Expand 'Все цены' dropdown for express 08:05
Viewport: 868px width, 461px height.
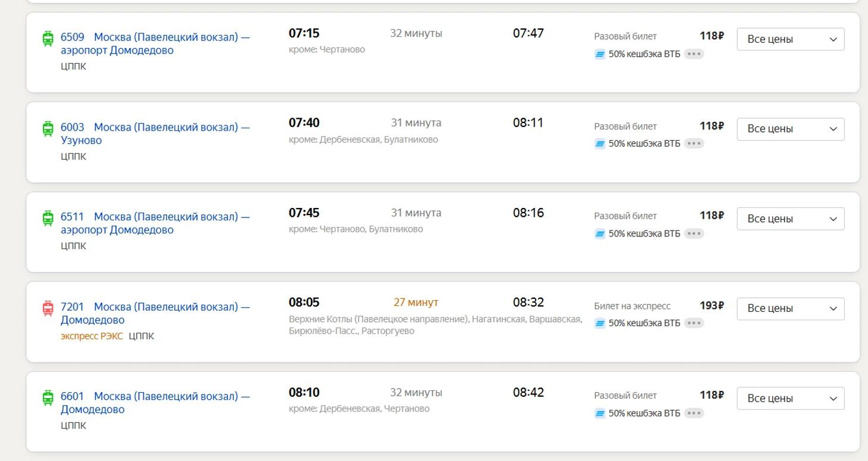(x=790, y=309)
